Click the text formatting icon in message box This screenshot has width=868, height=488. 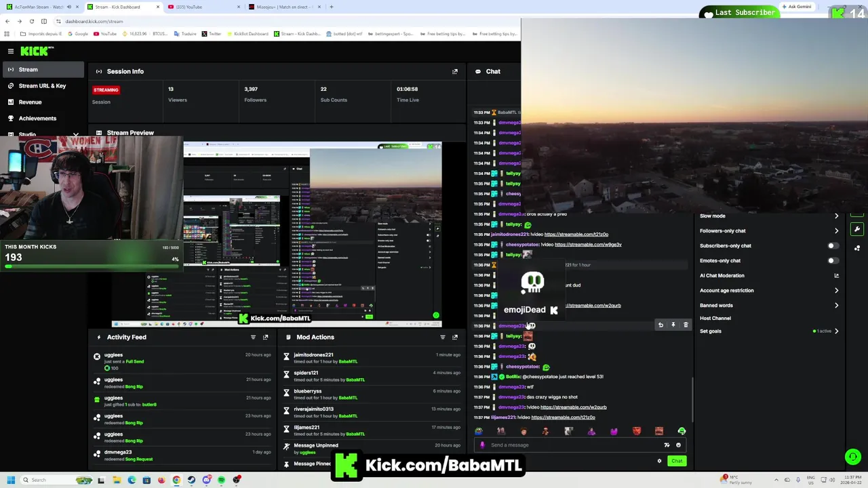pyautogui.click(x=667, y=445)
